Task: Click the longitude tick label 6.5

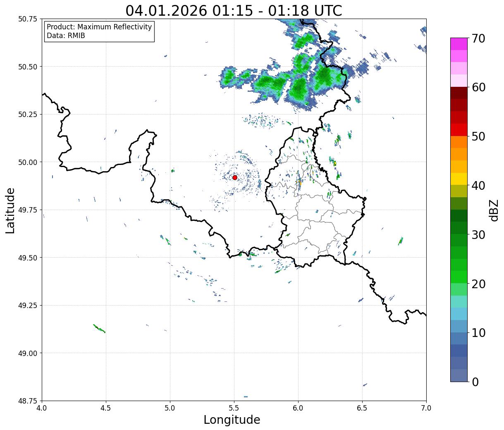Action: [x=362, y=408]
